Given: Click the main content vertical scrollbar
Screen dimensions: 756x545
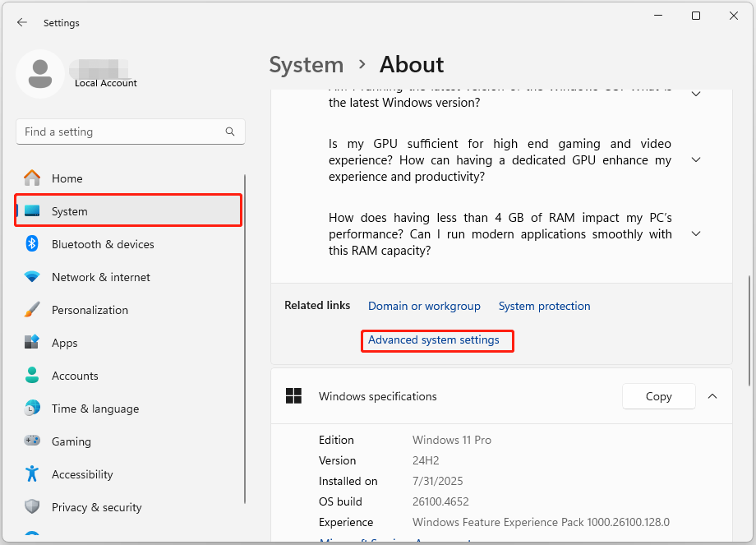Looking at the screenshot, I should pos(749,330).
